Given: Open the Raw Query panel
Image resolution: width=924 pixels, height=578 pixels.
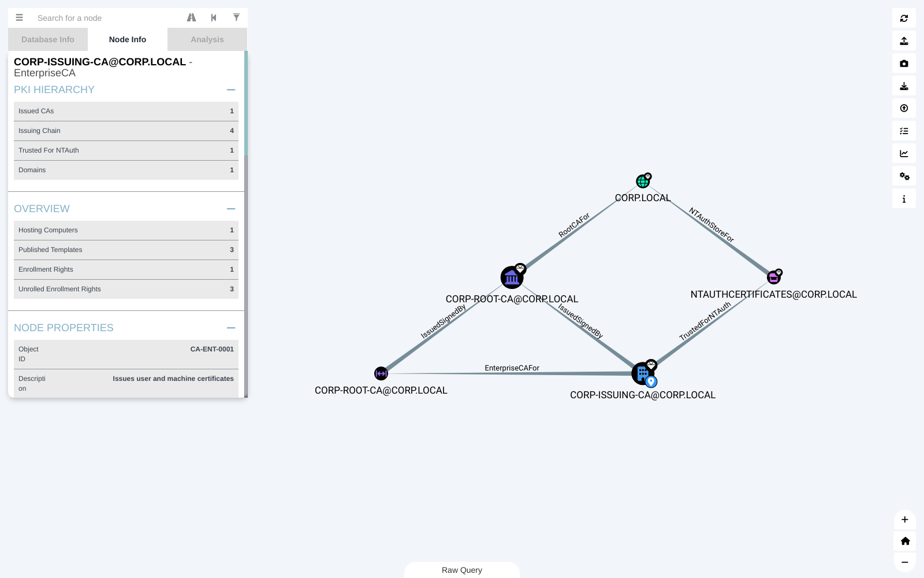Looking at the screenshot, I should tap(462, 570).
